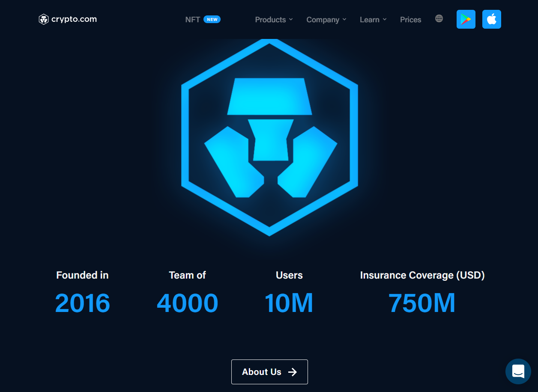Image resolution: width=538 pixels, height=392 pixels.
Task: Select the 'Users' label
Action: click(289, 275)
